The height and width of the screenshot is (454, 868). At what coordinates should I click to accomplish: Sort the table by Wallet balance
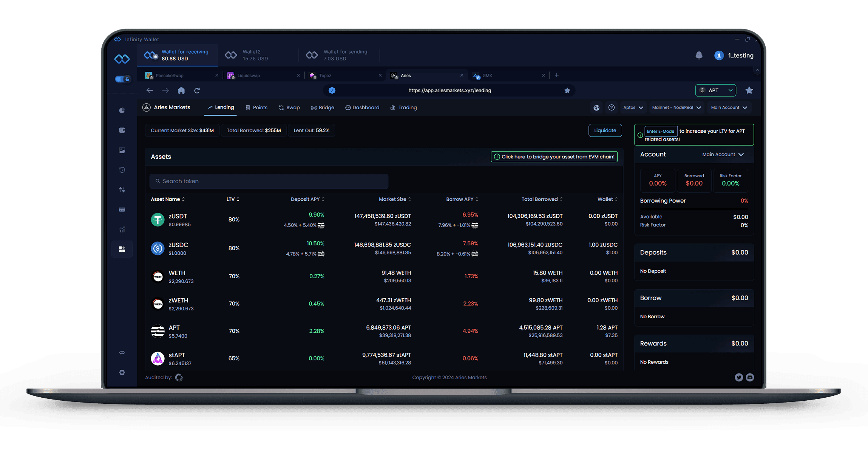pos(607,199)
